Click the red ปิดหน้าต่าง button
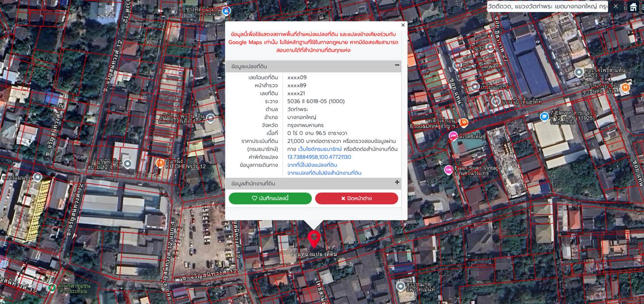Screen dimensions: 644x304 click(357, 199)
